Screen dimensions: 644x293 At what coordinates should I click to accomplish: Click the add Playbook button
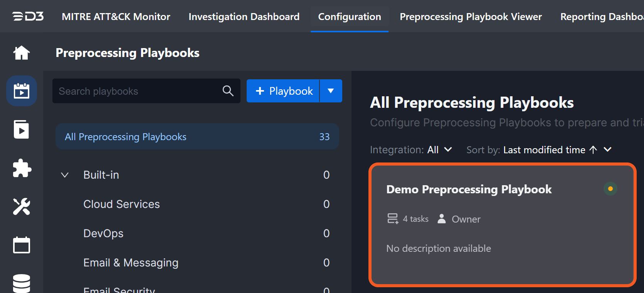click(283, 91)
